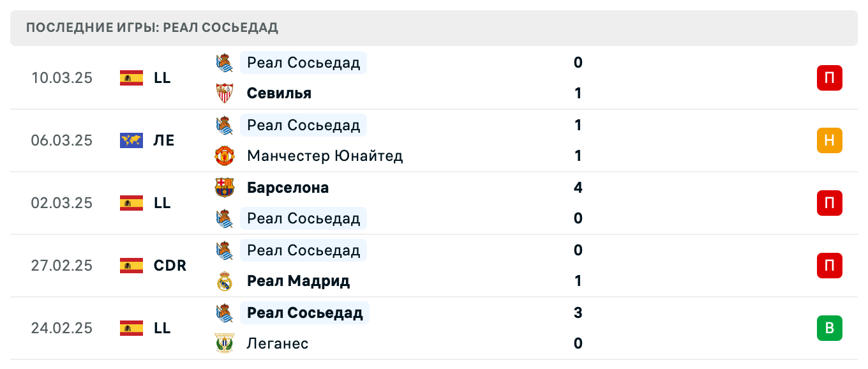Click the Spanish flag beside CDR

point(131,266)
